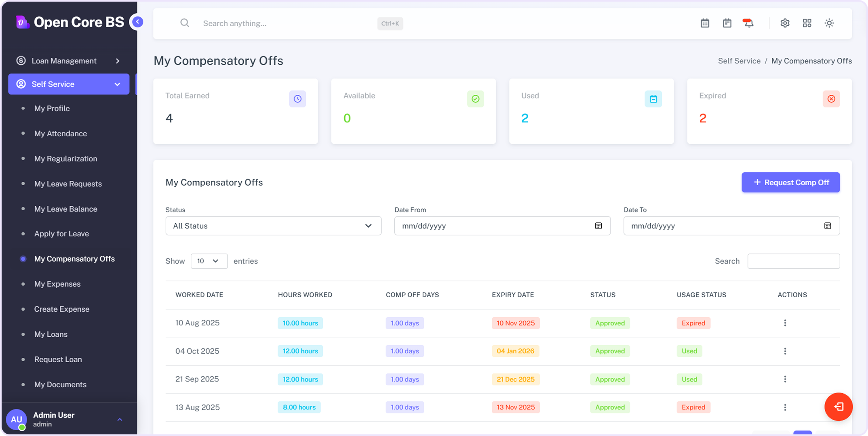Open the settings gear icon
The image size is (868, 436).
tap(785, 23)
